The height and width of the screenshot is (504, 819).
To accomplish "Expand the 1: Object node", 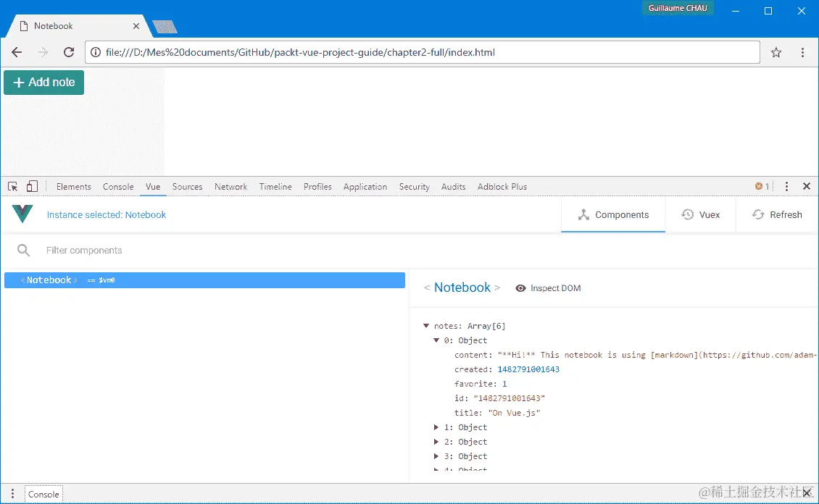I will tap(436, 427).
